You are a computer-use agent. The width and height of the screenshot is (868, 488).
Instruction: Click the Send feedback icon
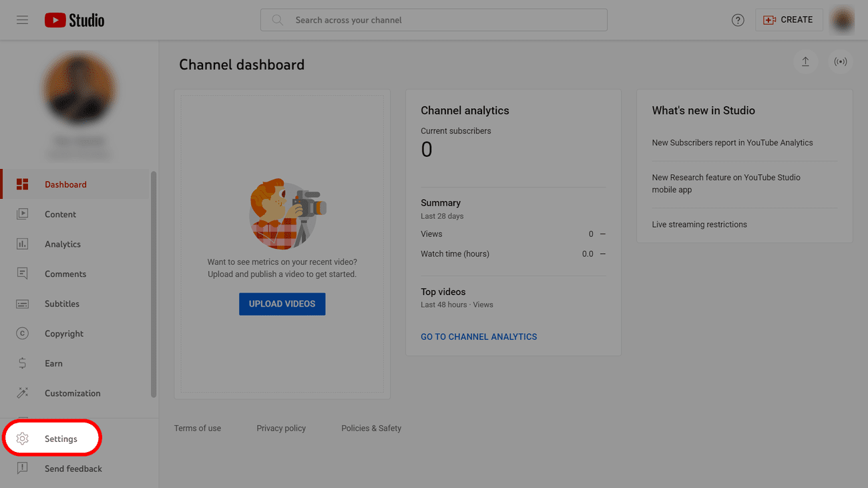click(23, 469)
